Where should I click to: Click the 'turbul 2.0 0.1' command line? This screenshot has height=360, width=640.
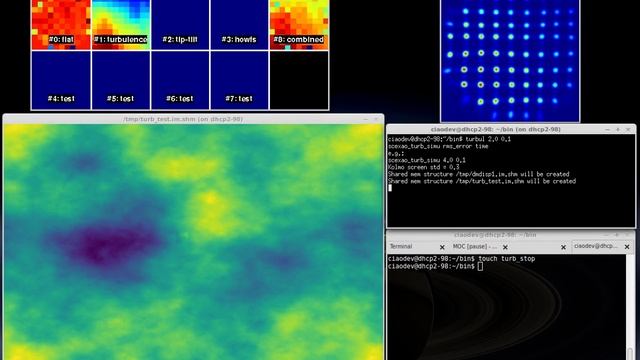pyautogui.click(x=449, y=139)
